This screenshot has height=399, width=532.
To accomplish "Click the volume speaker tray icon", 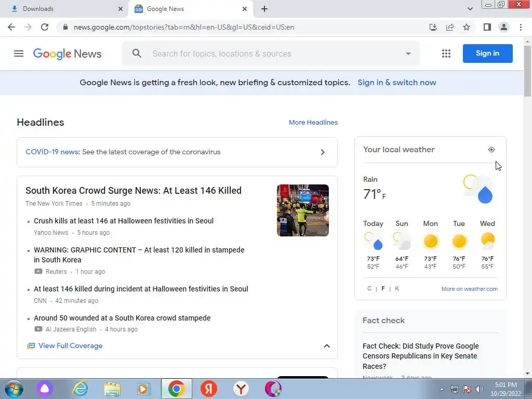I will tap(480, 389).
